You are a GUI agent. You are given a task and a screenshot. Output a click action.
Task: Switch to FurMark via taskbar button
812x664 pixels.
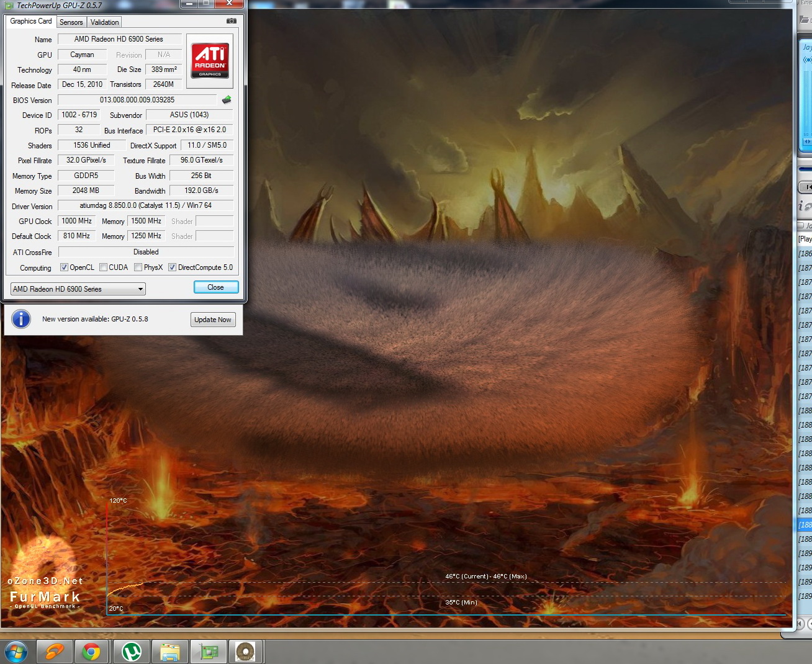[x=246, y=652]
